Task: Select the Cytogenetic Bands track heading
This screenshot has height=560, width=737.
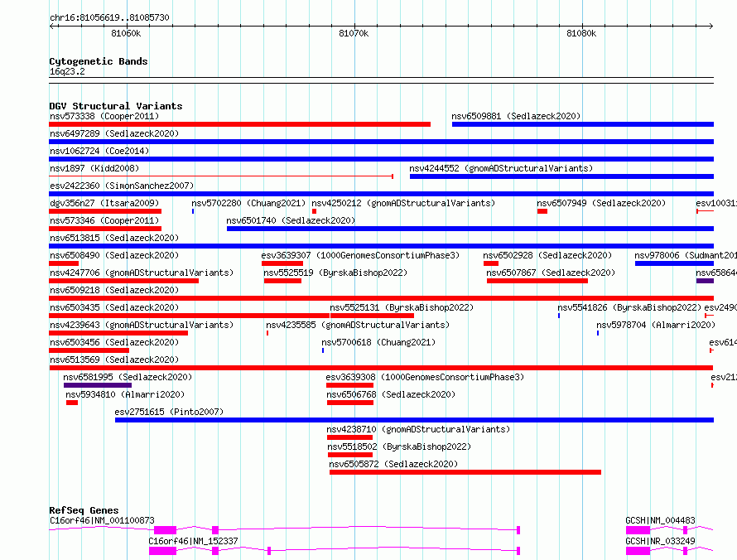Action: click(99, 61)
